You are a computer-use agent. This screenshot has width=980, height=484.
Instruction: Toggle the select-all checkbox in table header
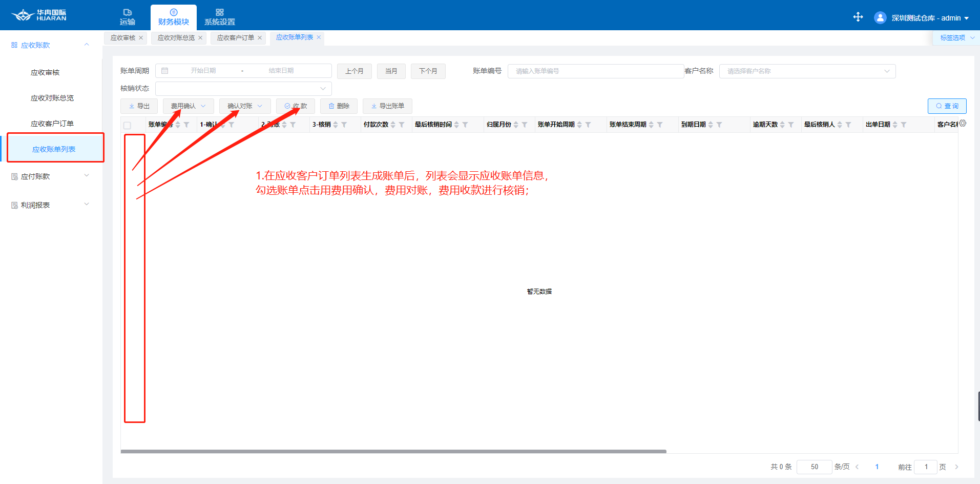[127, 125]
